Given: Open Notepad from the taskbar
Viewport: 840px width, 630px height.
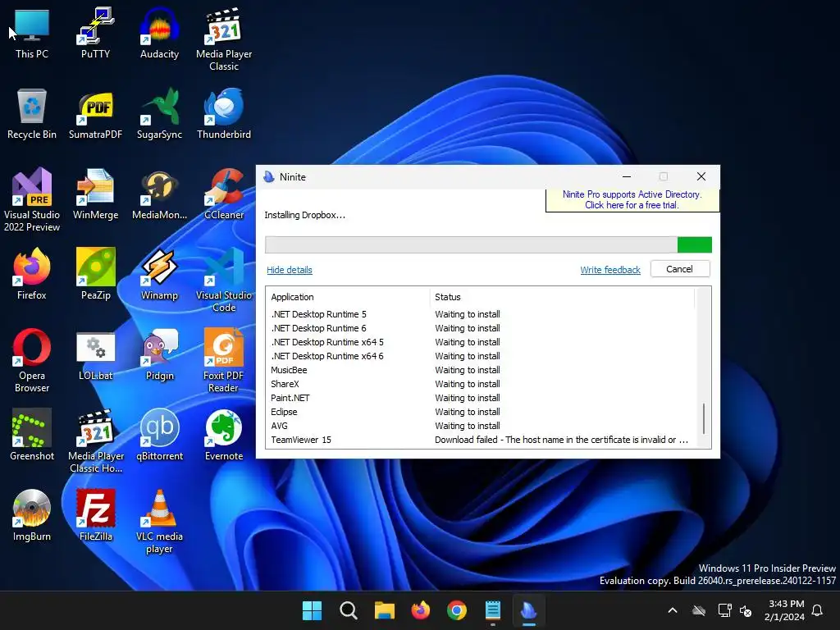Looking at the screenshot, I should (x=493, y=610).
